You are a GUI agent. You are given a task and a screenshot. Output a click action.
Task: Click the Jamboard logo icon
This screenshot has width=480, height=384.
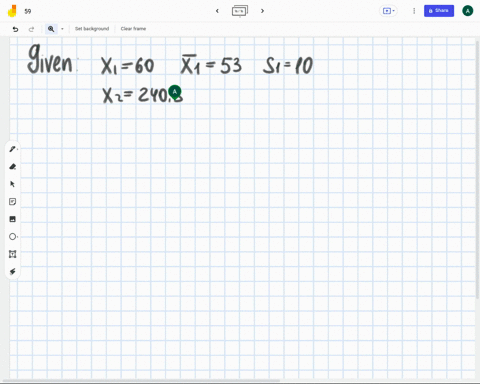tap(12, 11)
